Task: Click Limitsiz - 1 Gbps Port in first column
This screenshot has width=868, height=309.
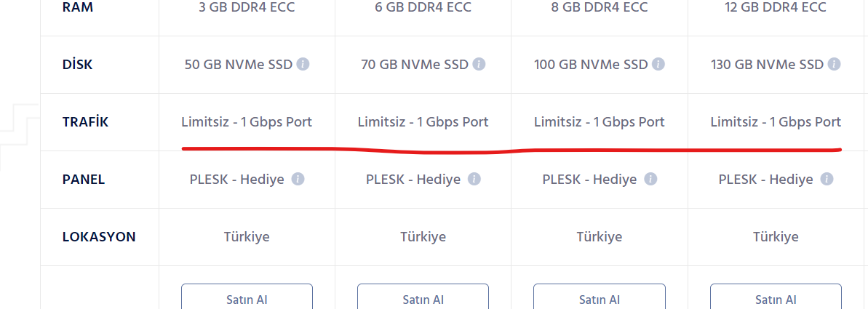Action: click(247, 122)
